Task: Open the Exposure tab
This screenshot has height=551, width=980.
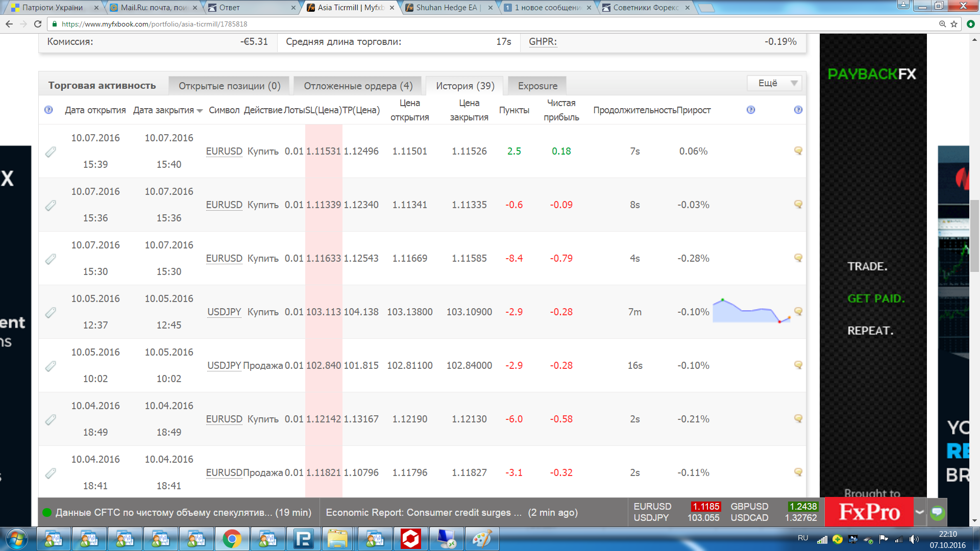Action: tap(537, 86)
